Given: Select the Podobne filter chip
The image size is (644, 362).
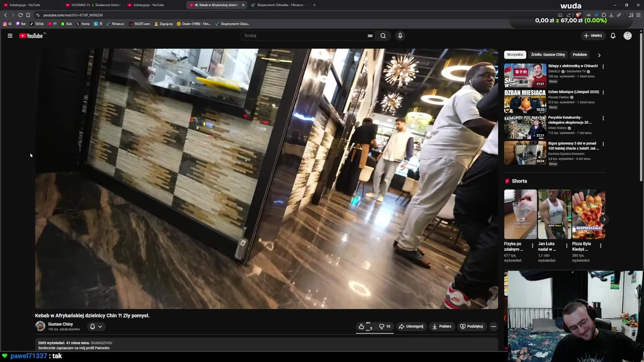Looking at the screenshot, I should pos(580,54).
